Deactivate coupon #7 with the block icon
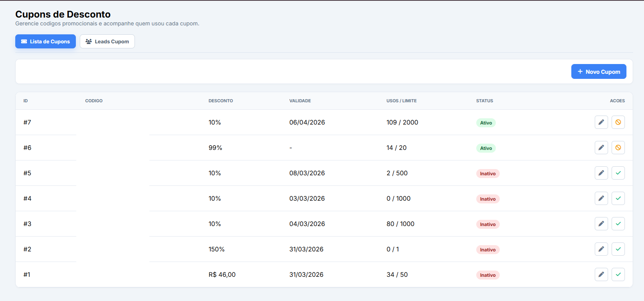The image size is (644, 301). 618,122
